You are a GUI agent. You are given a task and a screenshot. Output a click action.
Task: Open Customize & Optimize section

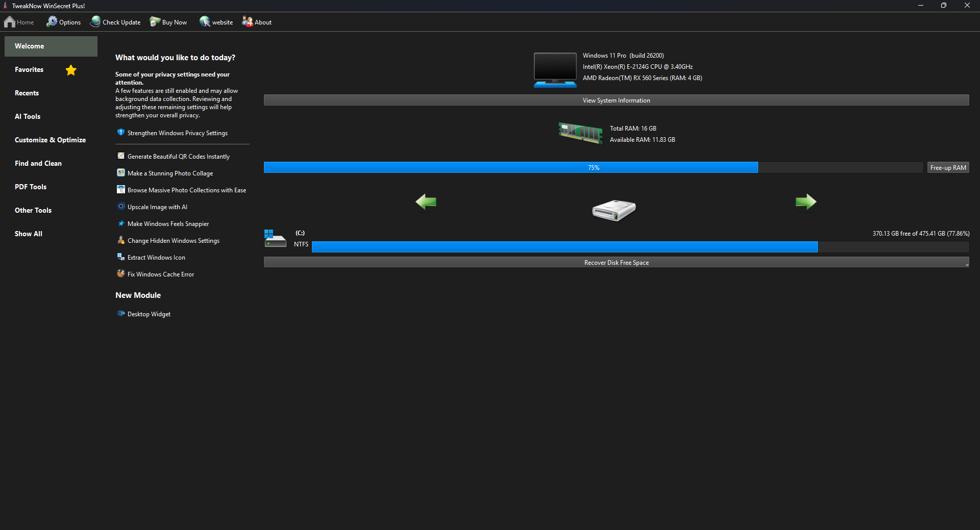tap(50, 140)
